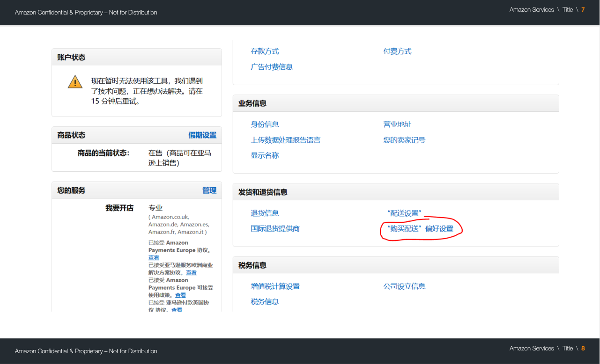Image resolution: width=600 pixels, height=364 pixels.
Task: Open the 假期设置 link
Action: tap(202, 135)
